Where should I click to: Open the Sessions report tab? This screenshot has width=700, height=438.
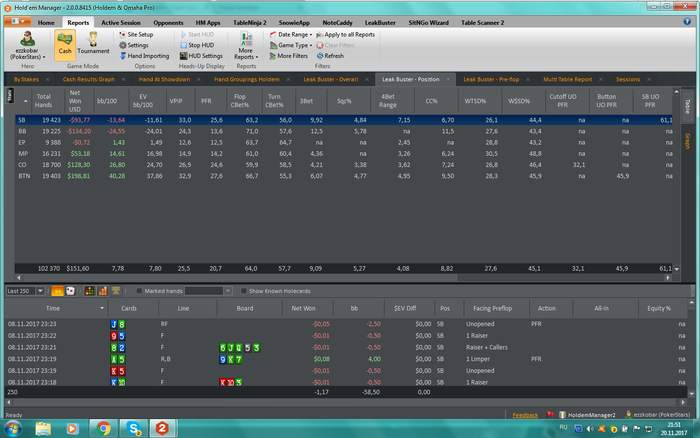pos(628,79)
